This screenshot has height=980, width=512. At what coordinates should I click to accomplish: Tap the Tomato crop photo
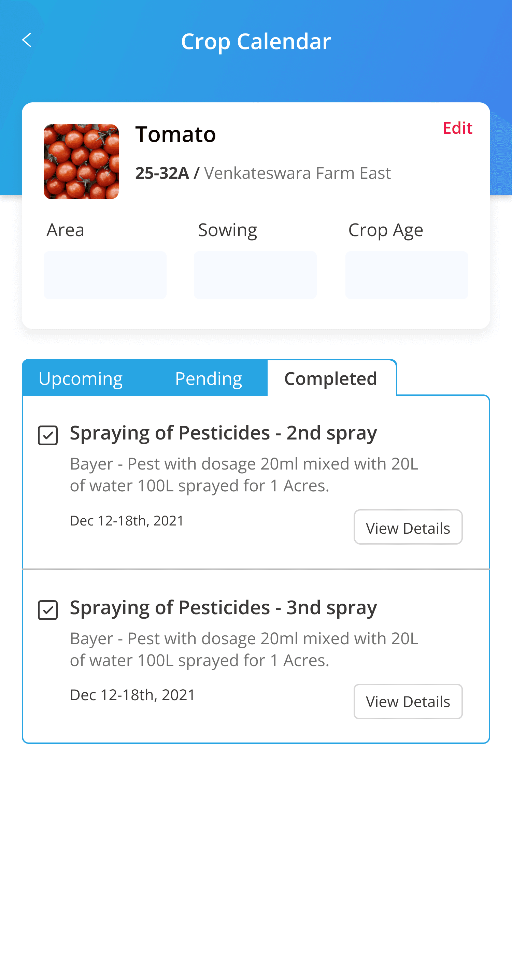point(81,162)
